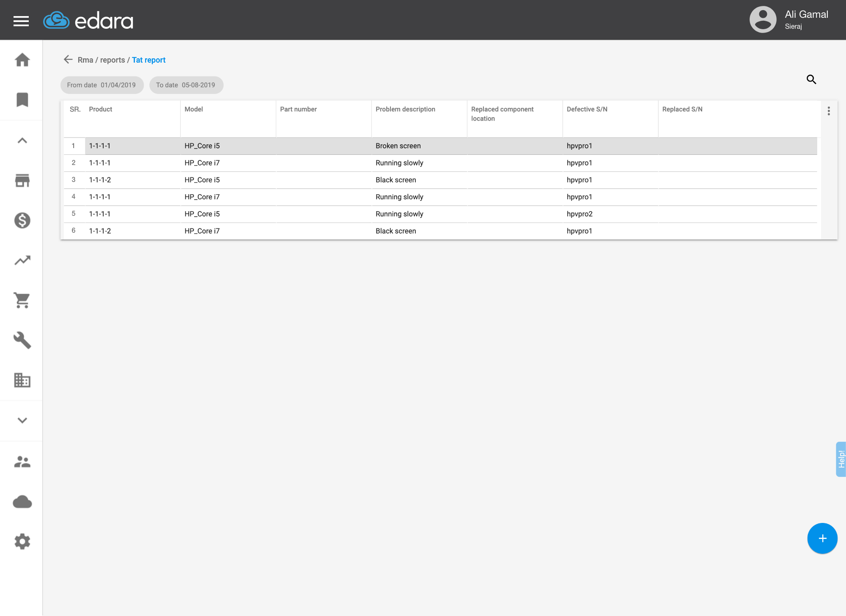This screenshot has width=846, height=616.
Task: Open the search magnifier icon
Action: (x=811, y=80)
